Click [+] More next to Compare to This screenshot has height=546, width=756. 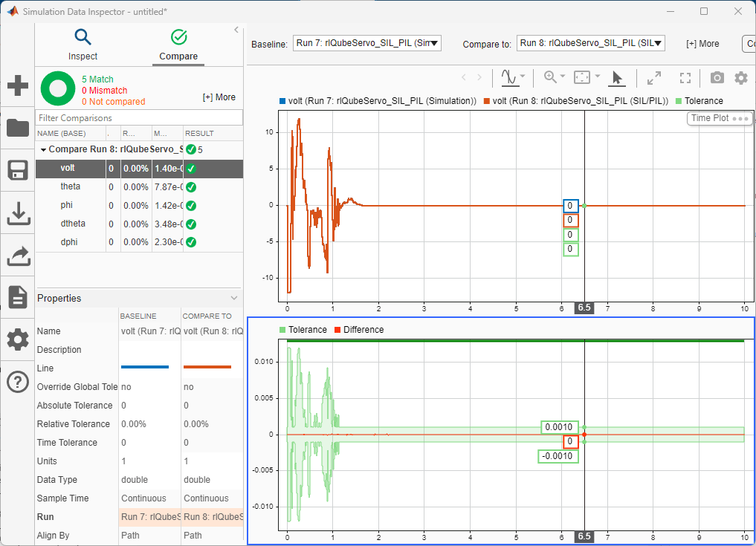click(x=702, y=44)
